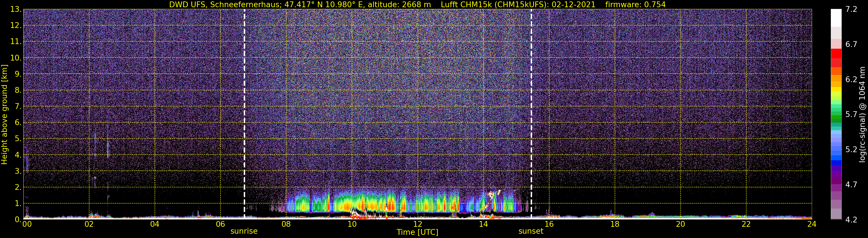Click the 'Height above ground [km]' axis label
The width and height of the screenshot is (868, 238).
[4, 114]
